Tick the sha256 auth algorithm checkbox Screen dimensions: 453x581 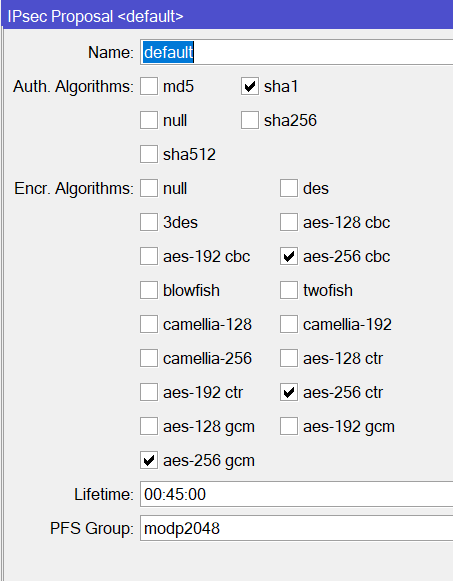tap(250, 120)
